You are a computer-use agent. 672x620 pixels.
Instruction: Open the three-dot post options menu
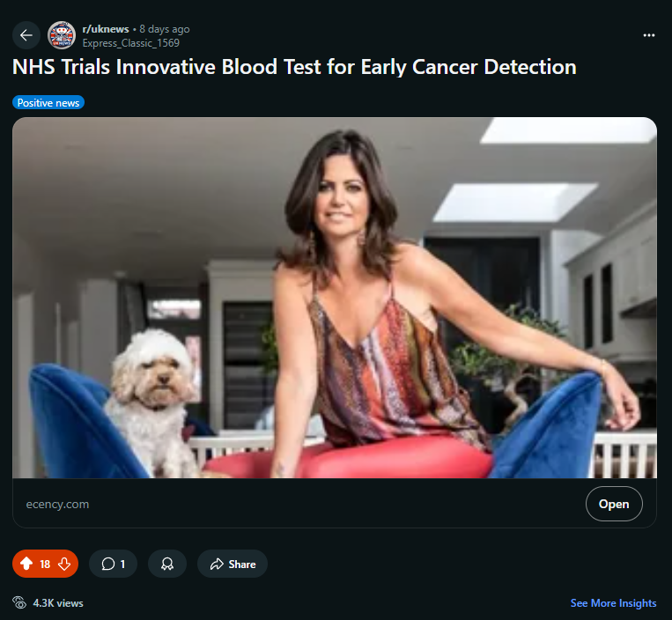pyautogui.click(x=648, y=35)
